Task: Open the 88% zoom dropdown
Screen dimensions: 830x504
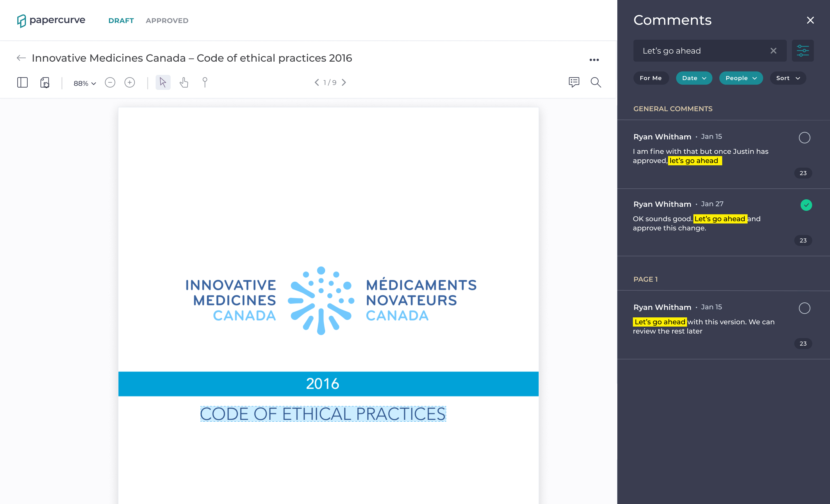Action: coord(84,83)
